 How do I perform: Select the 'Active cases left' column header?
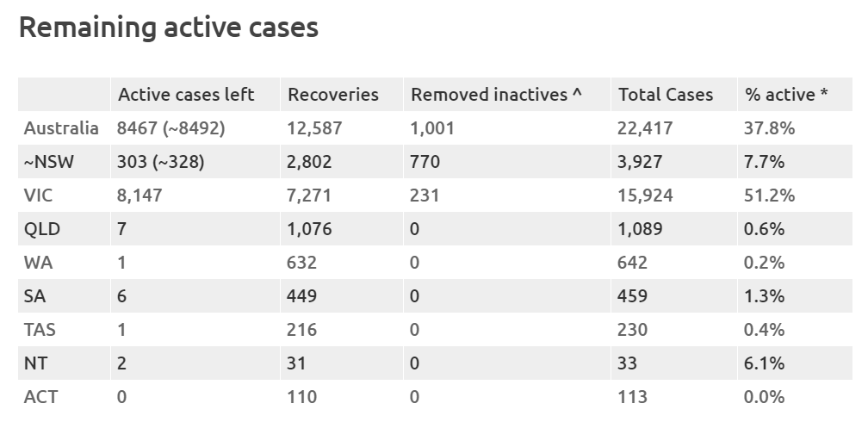tap(186, 95)
